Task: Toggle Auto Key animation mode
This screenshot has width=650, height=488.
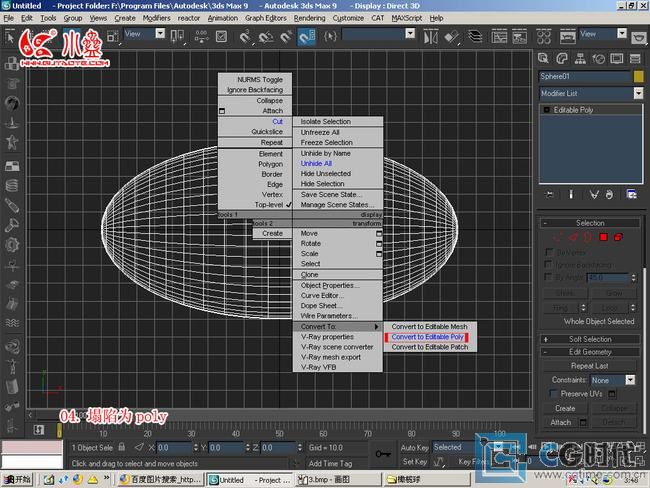Action: (414, 447)
